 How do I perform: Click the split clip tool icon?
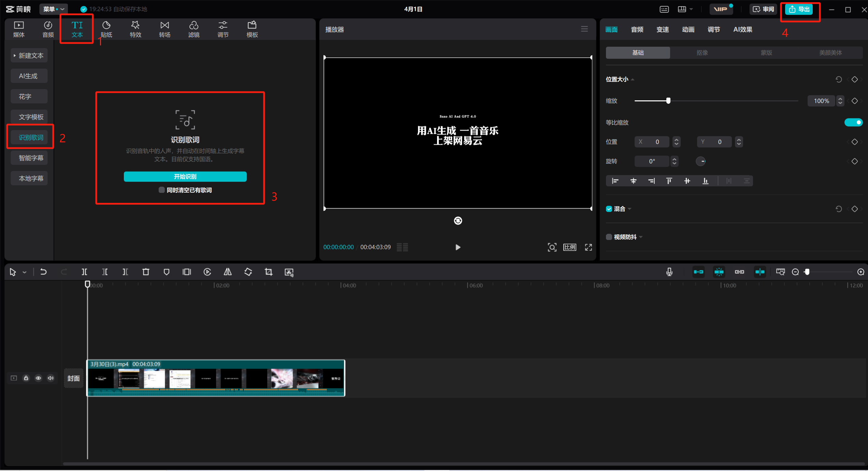pos(84,272)
